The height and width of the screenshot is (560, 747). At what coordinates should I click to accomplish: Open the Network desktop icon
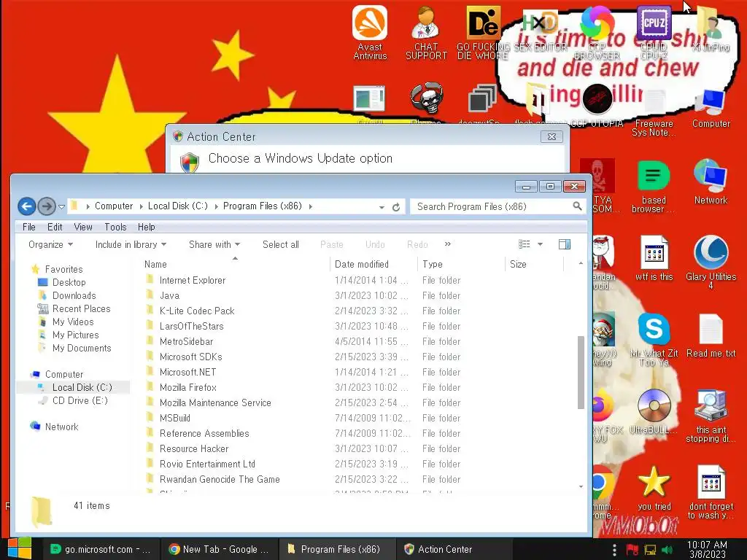click(711, 182)
